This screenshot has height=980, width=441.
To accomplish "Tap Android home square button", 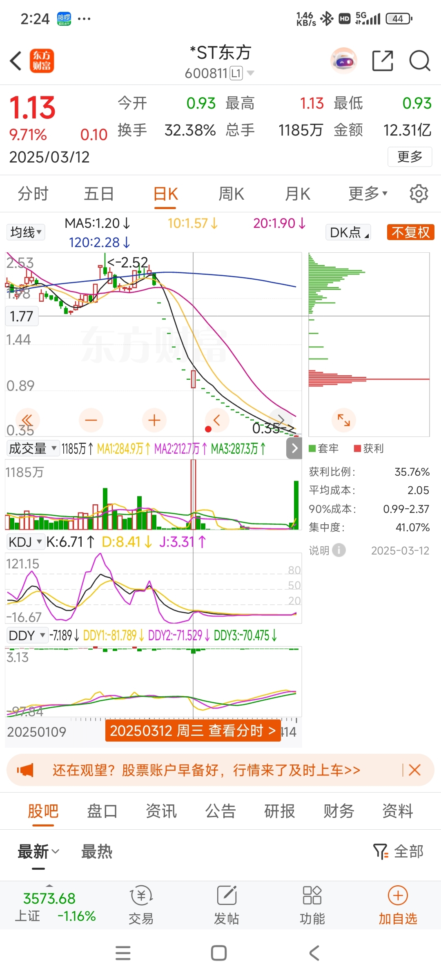I will point(219,953).
